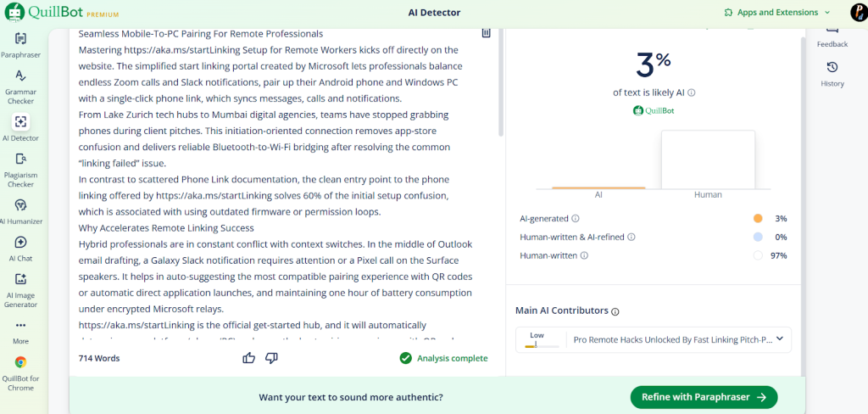
Task: Open the user profile avatar
Action: [858, 12]
